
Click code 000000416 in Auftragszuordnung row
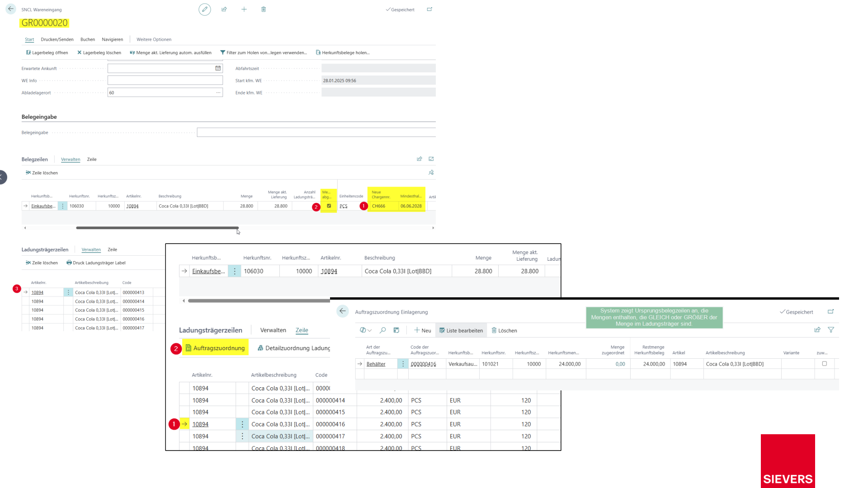[424, 364]
